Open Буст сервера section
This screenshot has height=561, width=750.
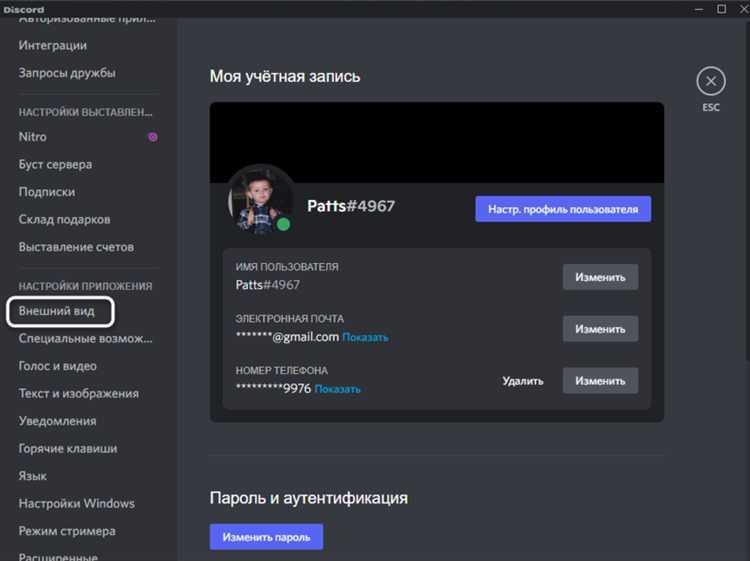55,164
